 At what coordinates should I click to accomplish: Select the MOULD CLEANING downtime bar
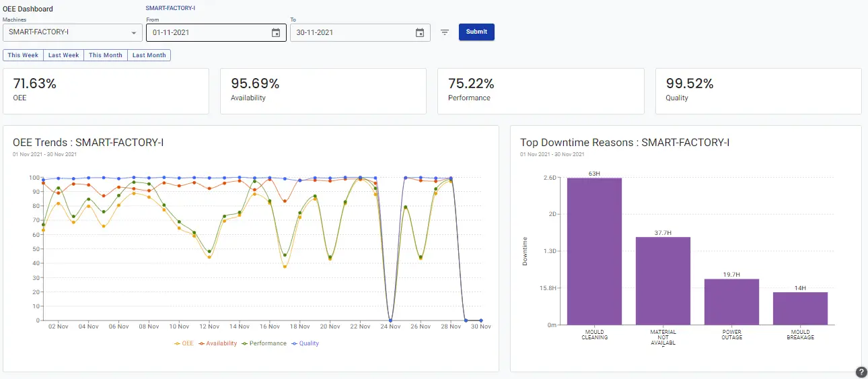pyautogui.click(x=594, y=251)
